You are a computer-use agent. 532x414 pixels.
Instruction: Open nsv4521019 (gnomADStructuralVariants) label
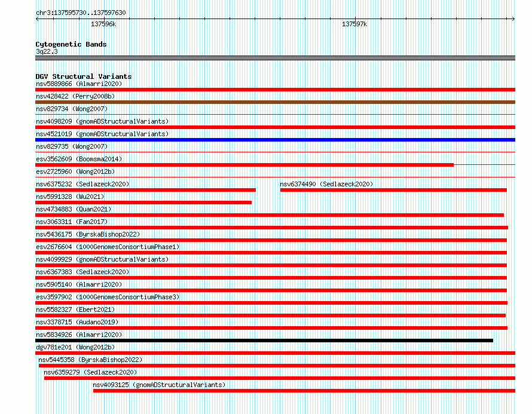click(x=102, y=134)
